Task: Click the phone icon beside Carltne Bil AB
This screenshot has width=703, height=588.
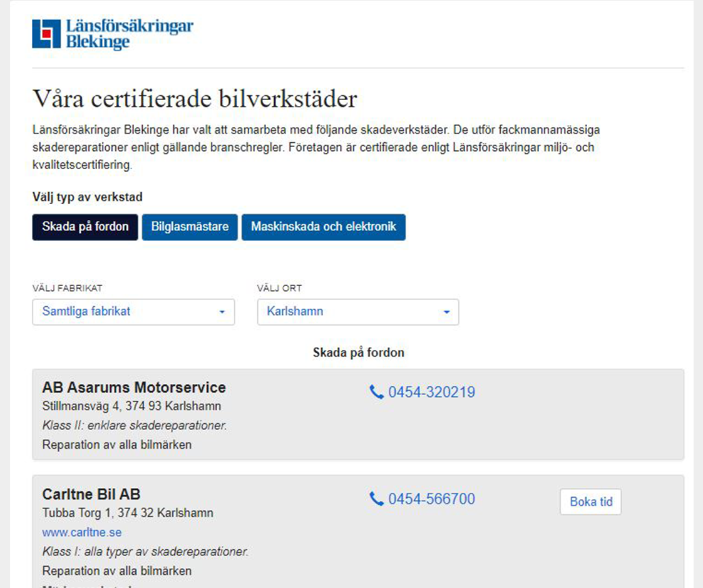Action: coord(376,498)
